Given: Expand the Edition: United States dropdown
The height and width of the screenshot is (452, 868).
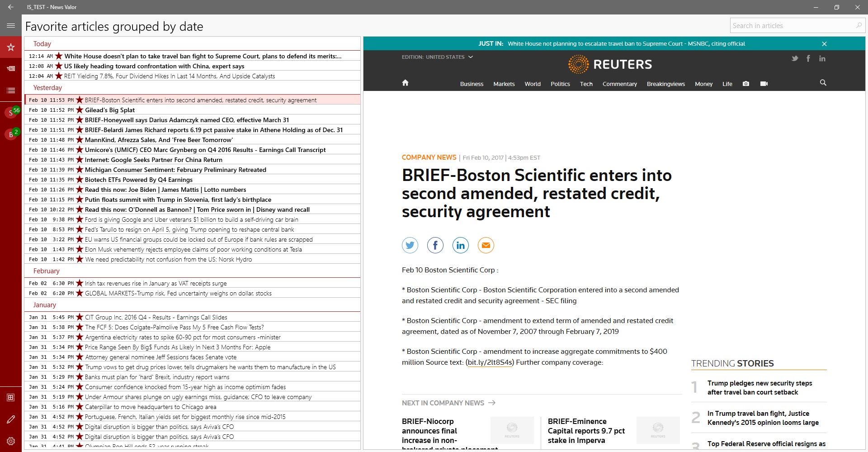Looking at the screenshot, I should coord(437,57).
